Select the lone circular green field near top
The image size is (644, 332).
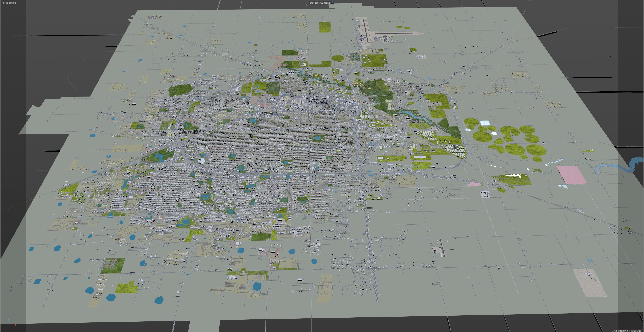click(338, 58)
